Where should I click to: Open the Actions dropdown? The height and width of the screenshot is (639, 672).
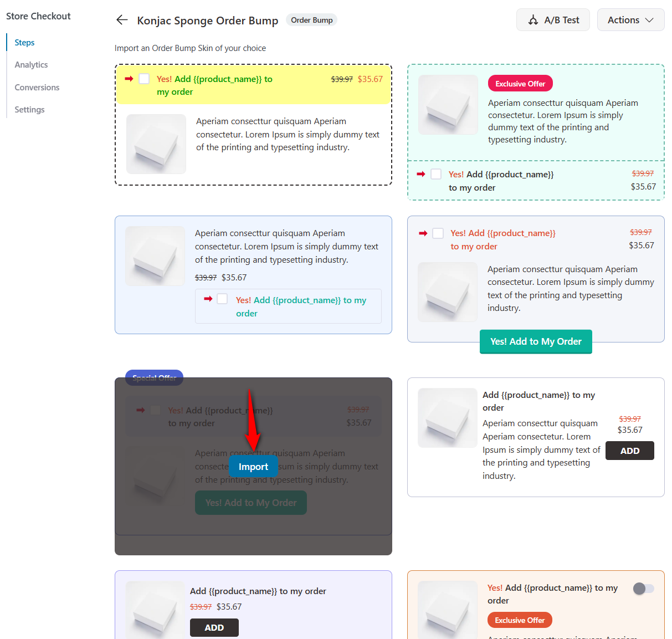pyautogui.click(x=630, y=19)
